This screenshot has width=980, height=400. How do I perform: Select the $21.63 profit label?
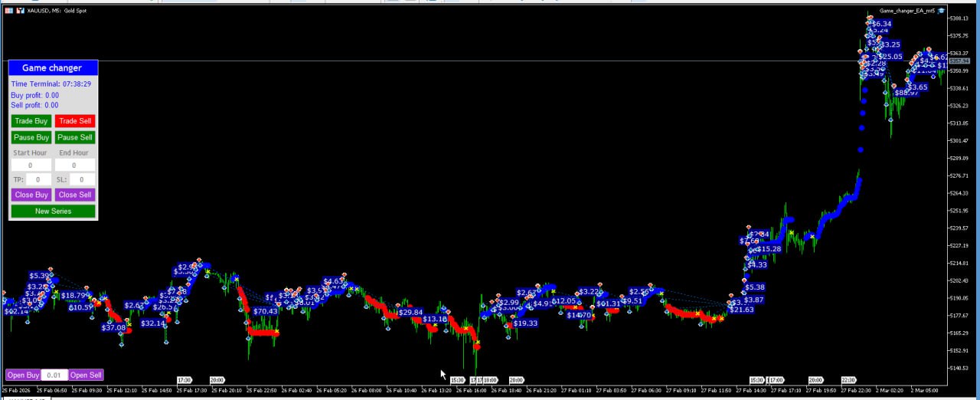[741, 310]
